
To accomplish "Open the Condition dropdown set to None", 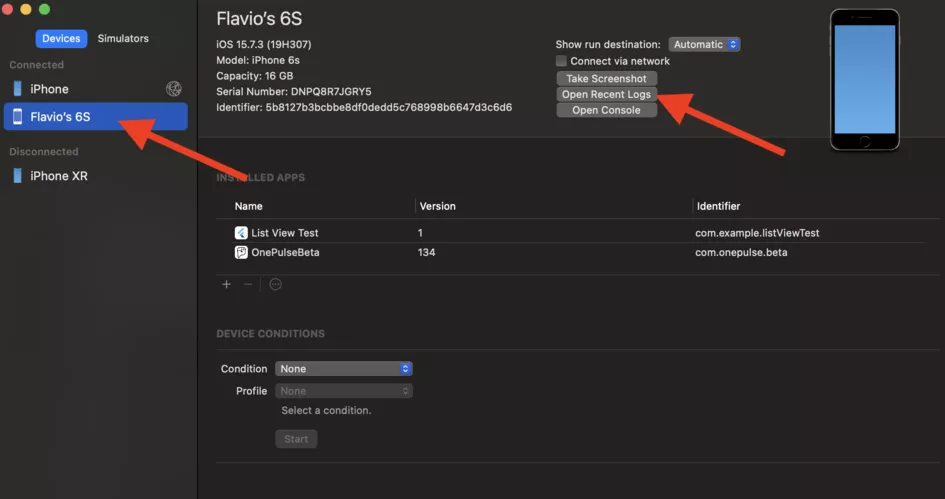I will point(344,369).
